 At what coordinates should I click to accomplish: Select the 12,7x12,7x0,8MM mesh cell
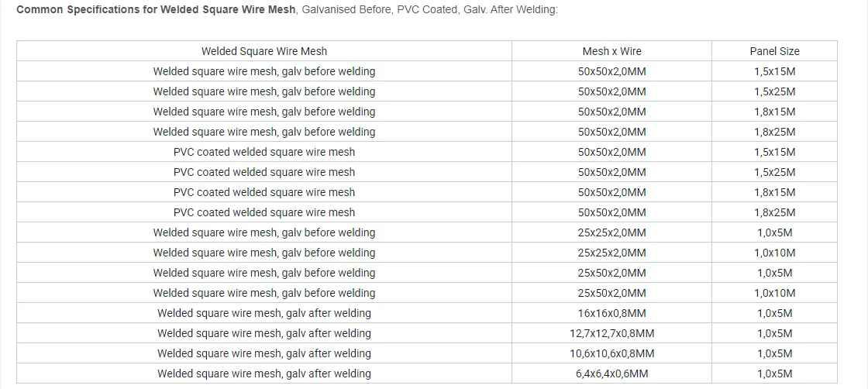point(611,333)
